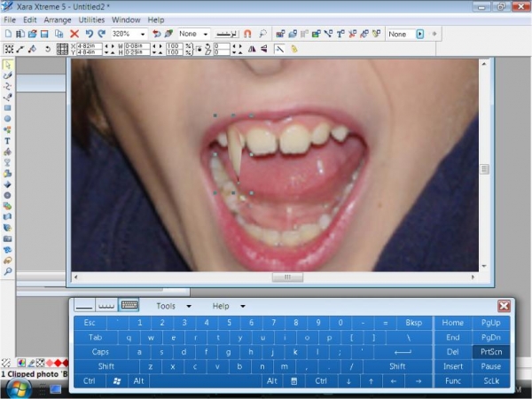Redo the last undone action
This screenshot has width=532, height=399.
tap(101, 34)
